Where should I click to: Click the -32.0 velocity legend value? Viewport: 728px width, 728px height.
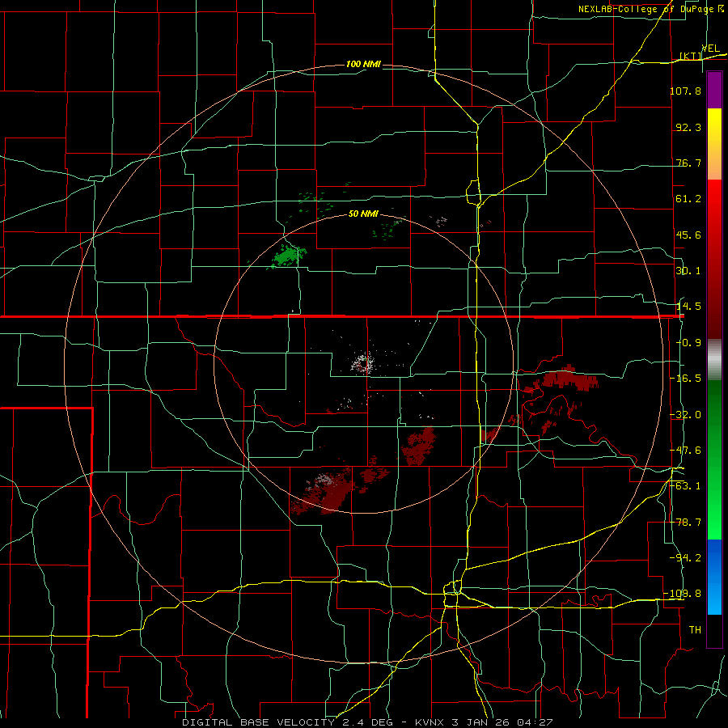[x=686, y=415]
